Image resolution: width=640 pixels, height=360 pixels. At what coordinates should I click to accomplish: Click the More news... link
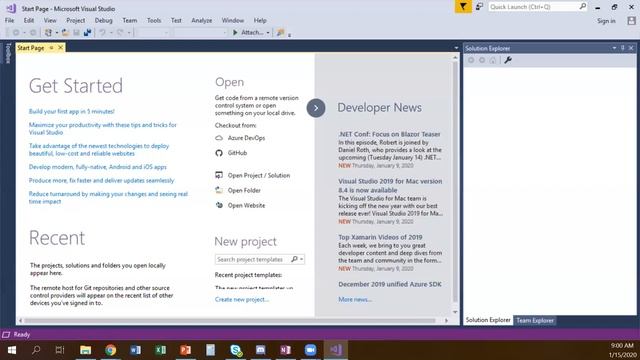(355, 300)
